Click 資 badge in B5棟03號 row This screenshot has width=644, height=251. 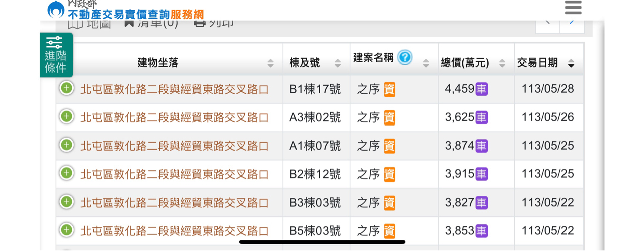(x=389, y=231)
